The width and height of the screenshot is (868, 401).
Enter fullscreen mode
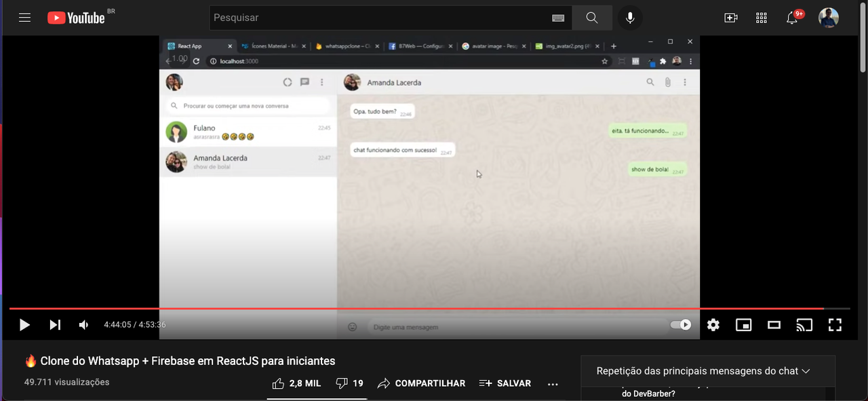(835, 325)
